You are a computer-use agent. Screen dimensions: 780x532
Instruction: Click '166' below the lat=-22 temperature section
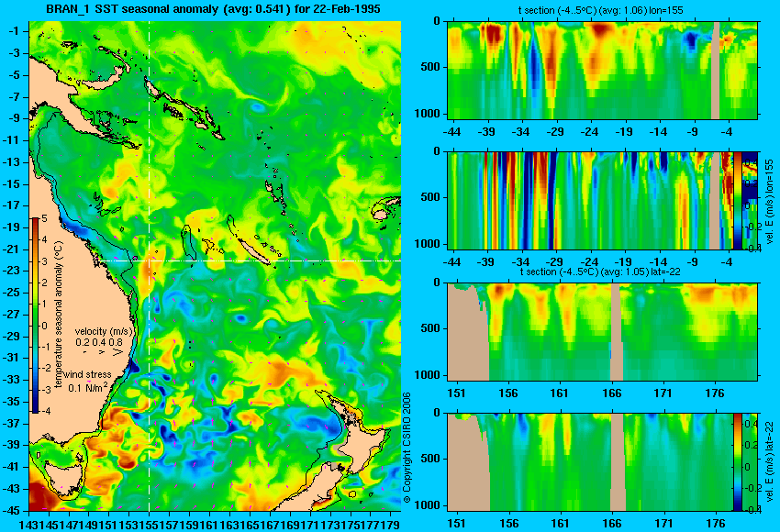[x=611, y=393]
